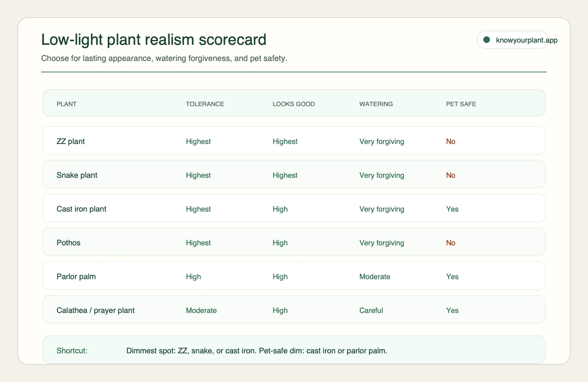
Task: Click the Low-light plant realism scorecard title
Action: pyautogui.click(x=154, y=40)
